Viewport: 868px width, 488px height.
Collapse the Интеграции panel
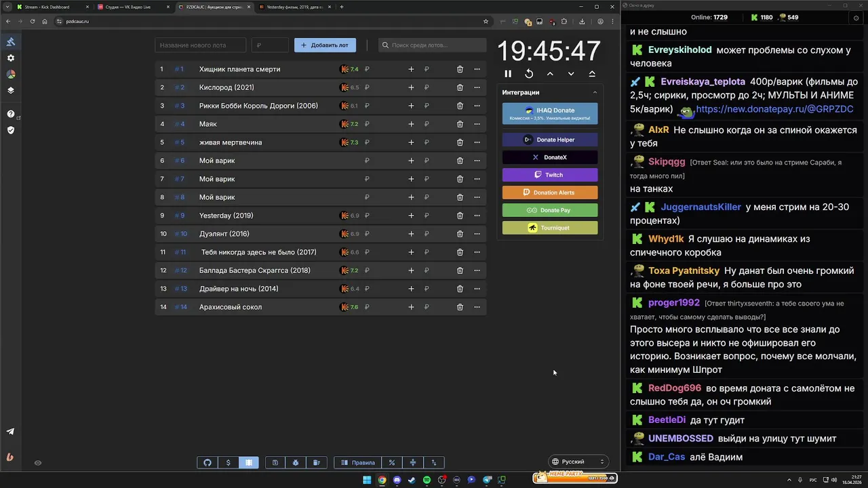pyautogui.click(x=595, y=92)
